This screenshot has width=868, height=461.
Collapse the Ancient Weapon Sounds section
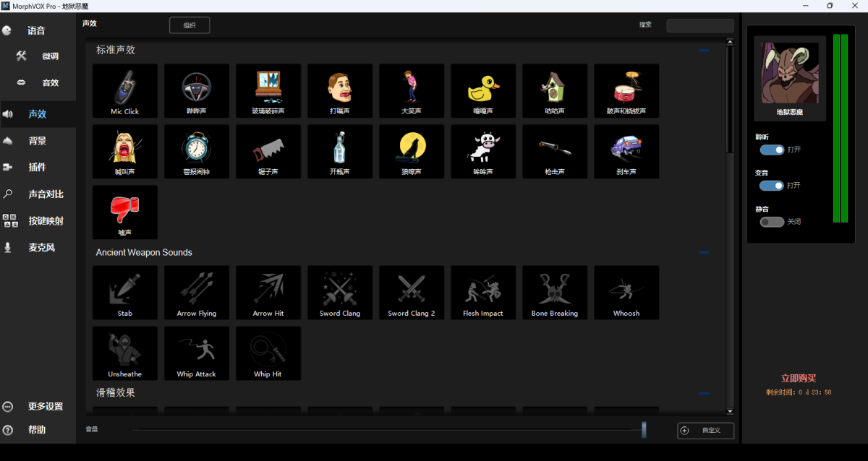[x=704, y=253]
